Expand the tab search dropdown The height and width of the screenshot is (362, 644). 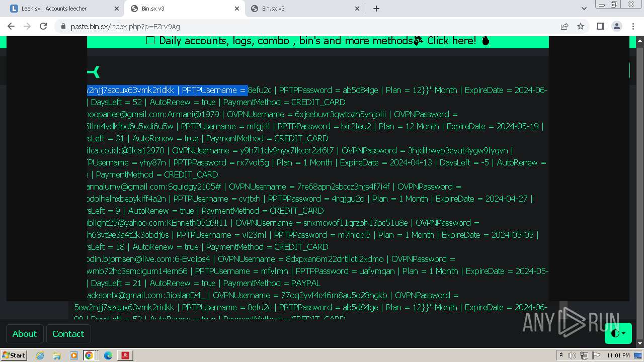pos(584,9)
